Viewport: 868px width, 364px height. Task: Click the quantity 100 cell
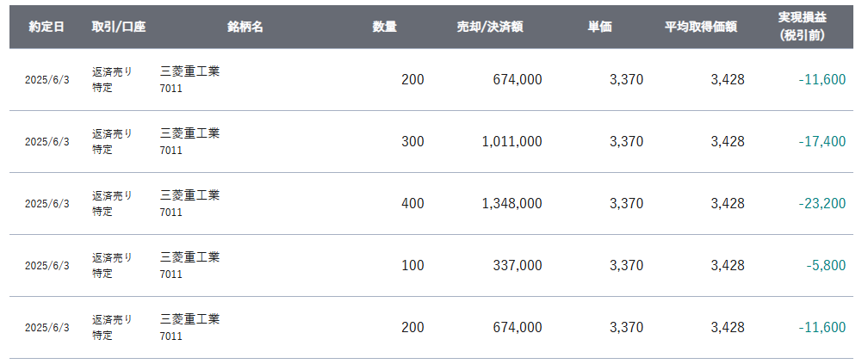point(413,266)
